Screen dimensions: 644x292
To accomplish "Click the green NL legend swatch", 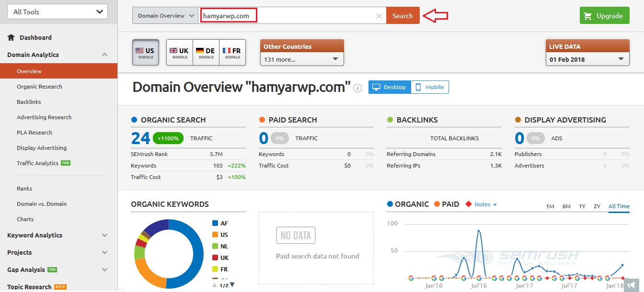I will [215, 246].
